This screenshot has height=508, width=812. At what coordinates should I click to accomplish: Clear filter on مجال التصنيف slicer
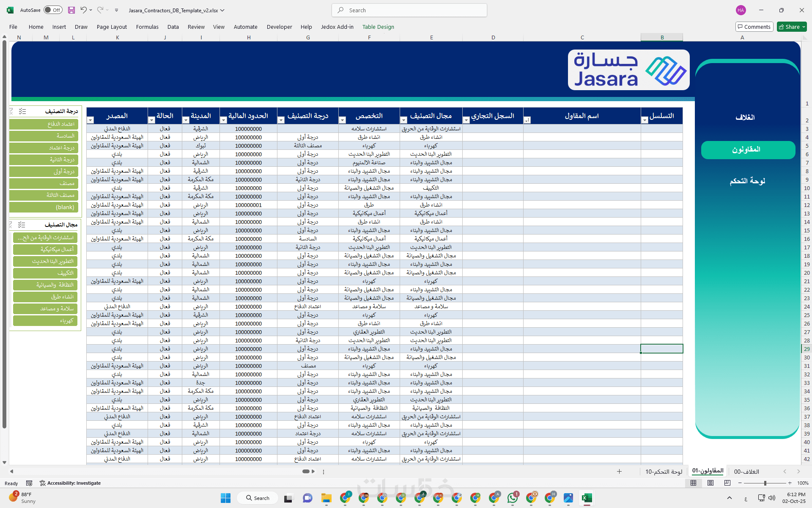tap(11, 225)
